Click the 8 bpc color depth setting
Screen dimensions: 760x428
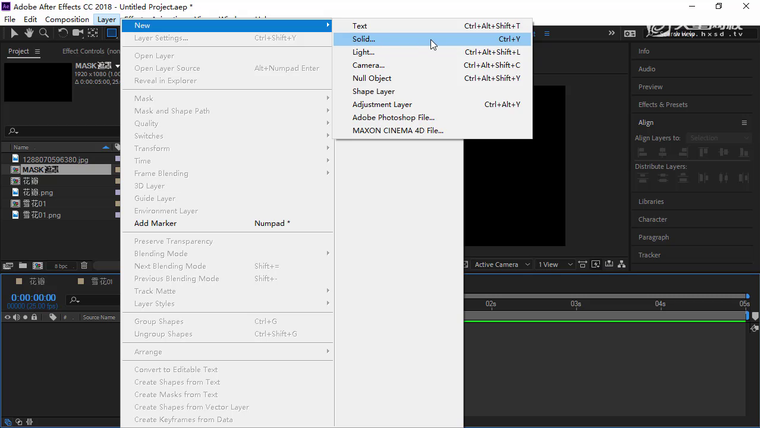[x=61, y=266]
